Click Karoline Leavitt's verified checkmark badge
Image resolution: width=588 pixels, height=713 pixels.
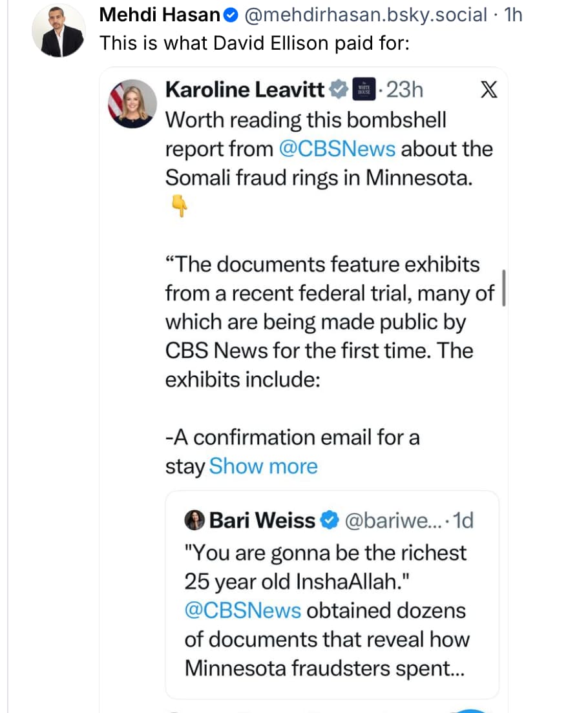pyautogui.click(x=339, y=90)
